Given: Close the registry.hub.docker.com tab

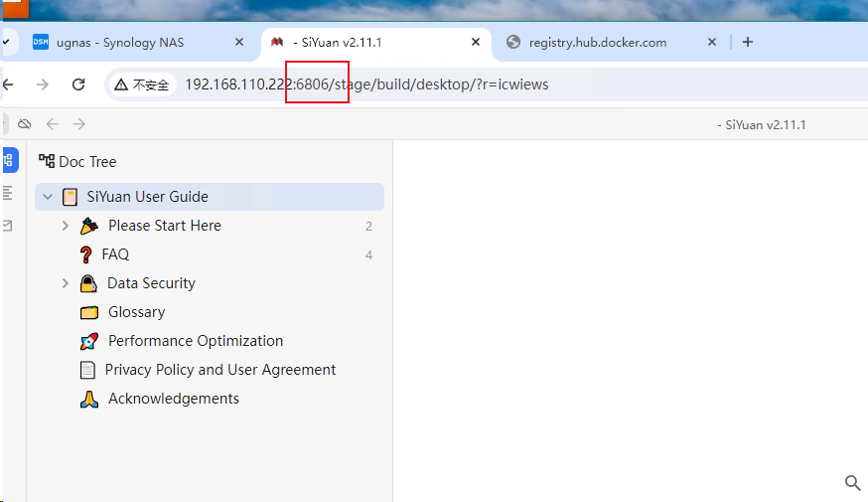Looking at the screenshot, I should pos(712,42).
